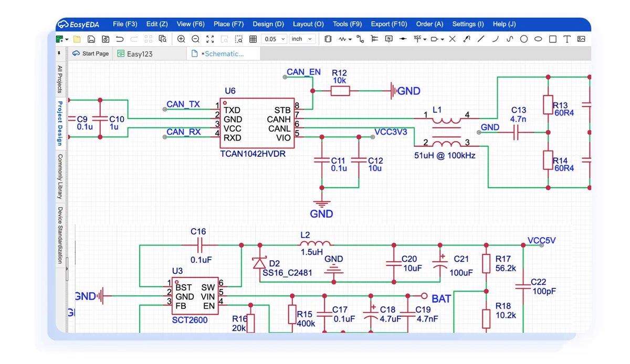The width and height of the screenshot is (630, 364).
Task: Open the 0.05 grid size dropdown
Action: click(275, 39)
